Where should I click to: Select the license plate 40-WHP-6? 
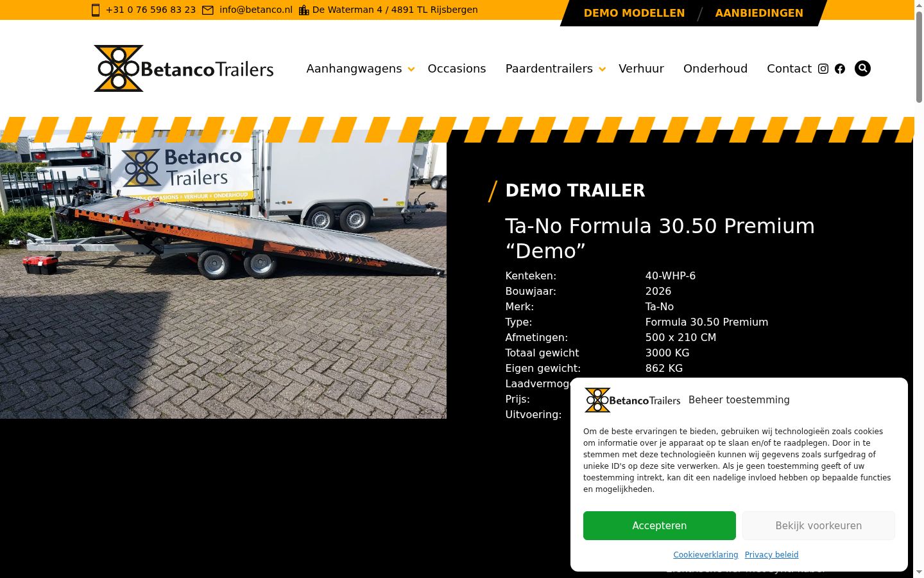671,276
